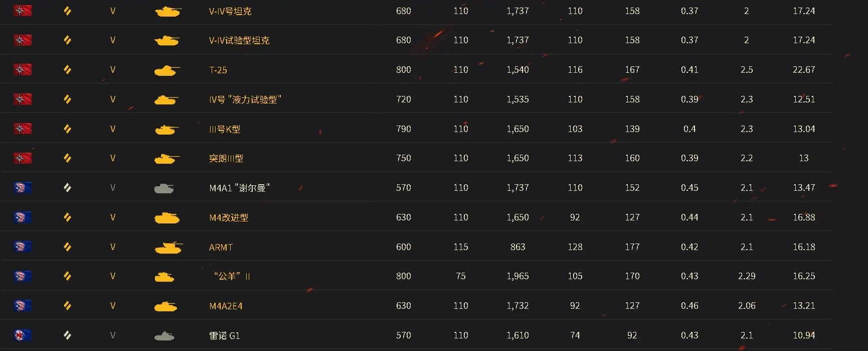Image resolution: width=868 pixels, height=351 pixels.
Task: Click the tank icon for 突朗III型
Action: point(166,159)
